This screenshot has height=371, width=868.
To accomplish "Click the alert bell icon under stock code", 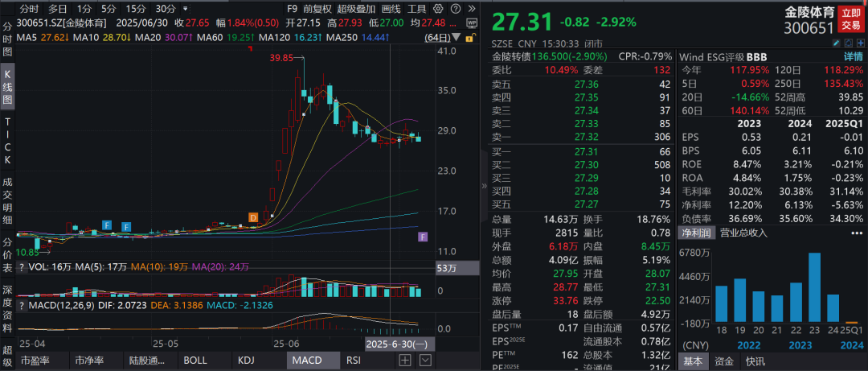I will (x=848, y=43).
